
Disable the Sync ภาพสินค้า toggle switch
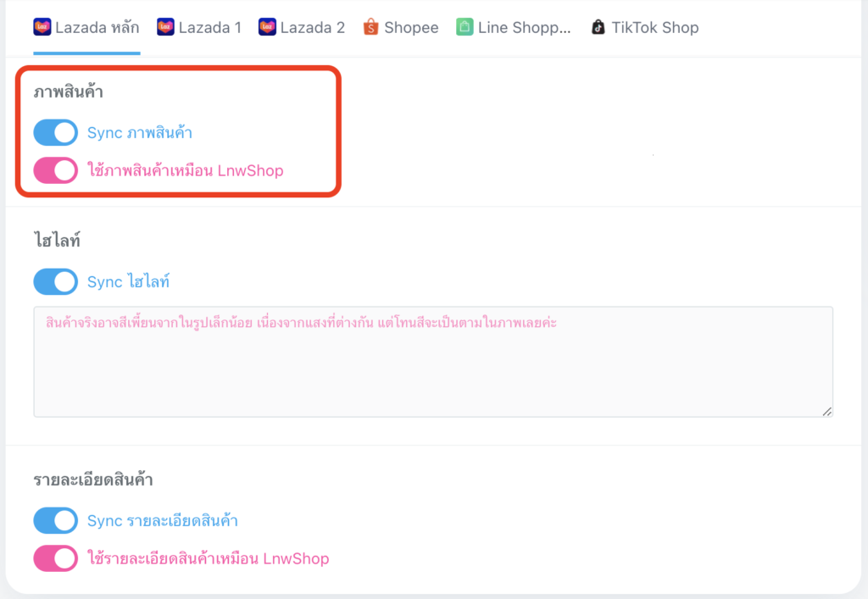[55, 133]
